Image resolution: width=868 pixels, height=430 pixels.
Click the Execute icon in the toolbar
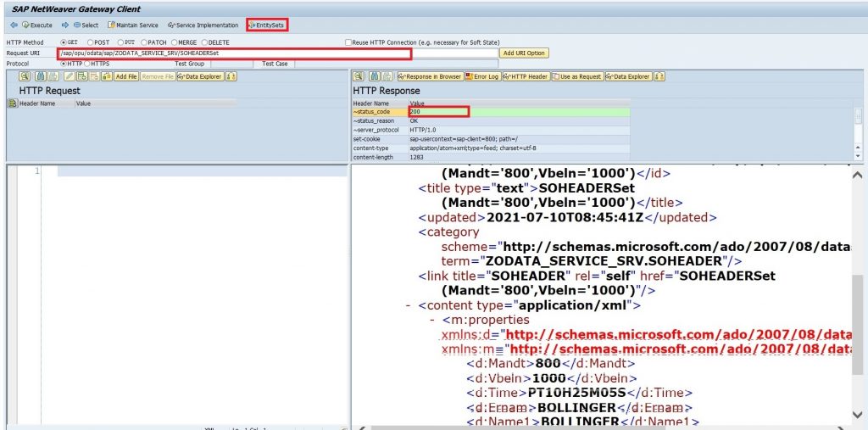(x=36, y=25)
